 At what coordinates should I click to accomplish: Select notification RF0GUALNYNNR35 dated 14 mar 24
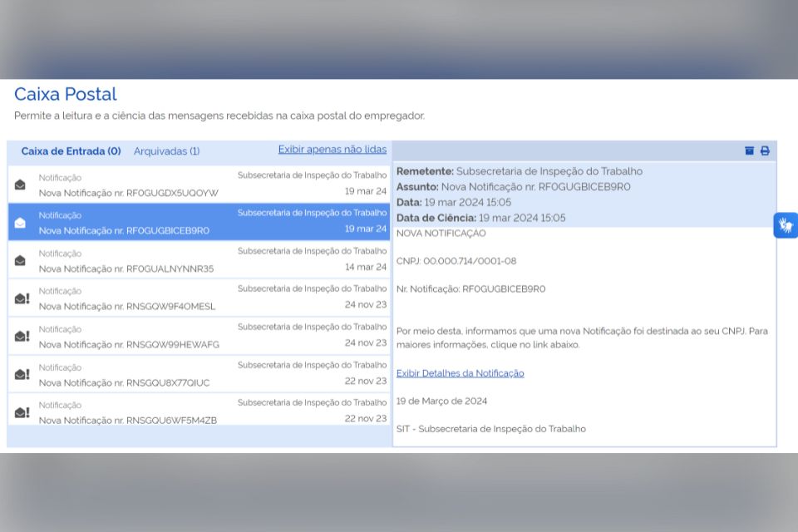point(199,260)
